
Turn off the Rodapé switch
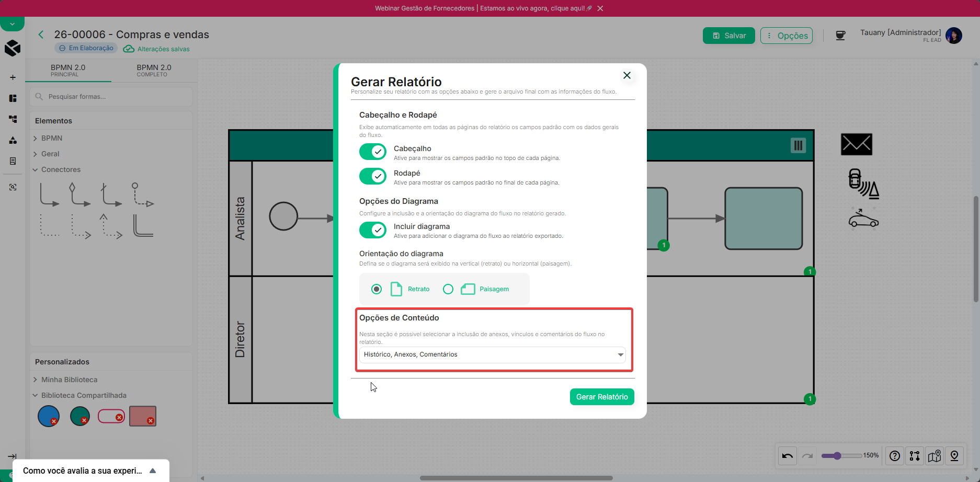tap(373, 176)
